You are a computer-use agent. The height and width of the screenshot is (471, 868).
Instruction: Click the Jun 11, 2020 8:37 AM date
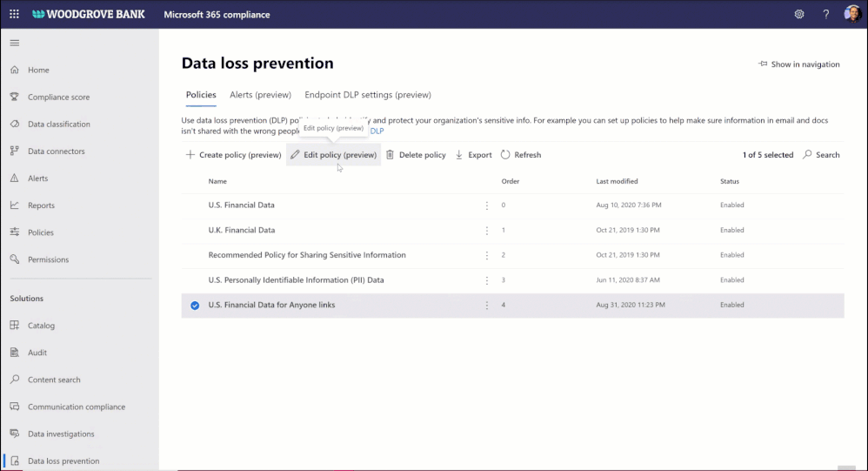tap(628, 279)
